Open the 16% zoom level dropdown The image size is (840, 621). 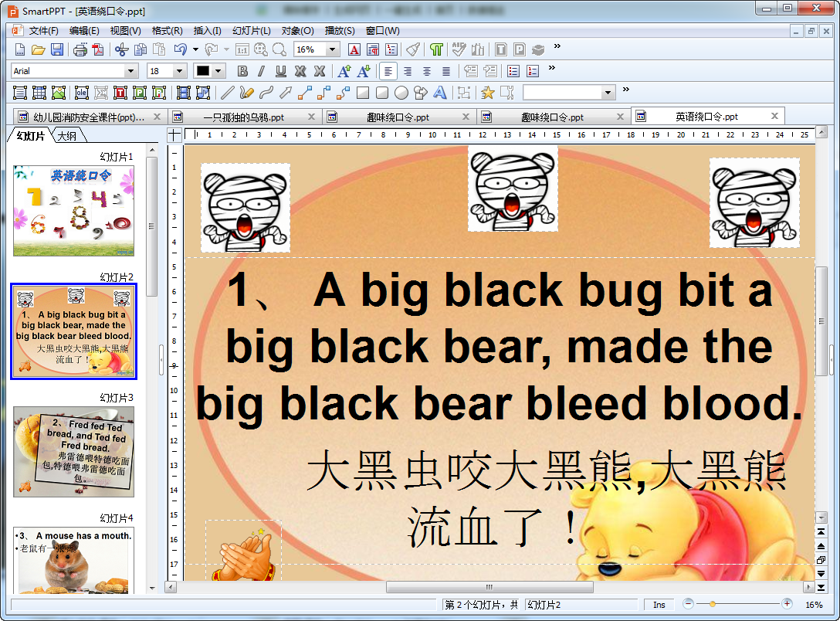(x=332, y=50)
